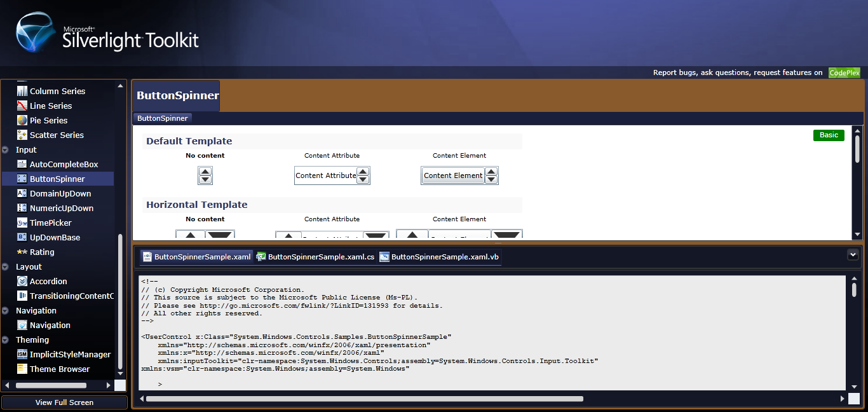Click the UserControl x:Class code line
Screen dimensions: 868x412
click(x=296, y=336)
